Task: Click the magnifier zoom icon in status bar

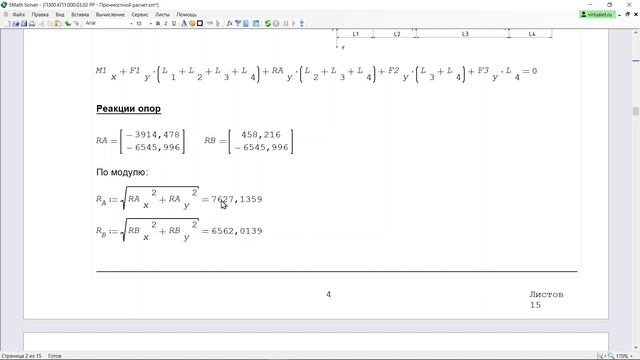Action: [x=611, y=356]
